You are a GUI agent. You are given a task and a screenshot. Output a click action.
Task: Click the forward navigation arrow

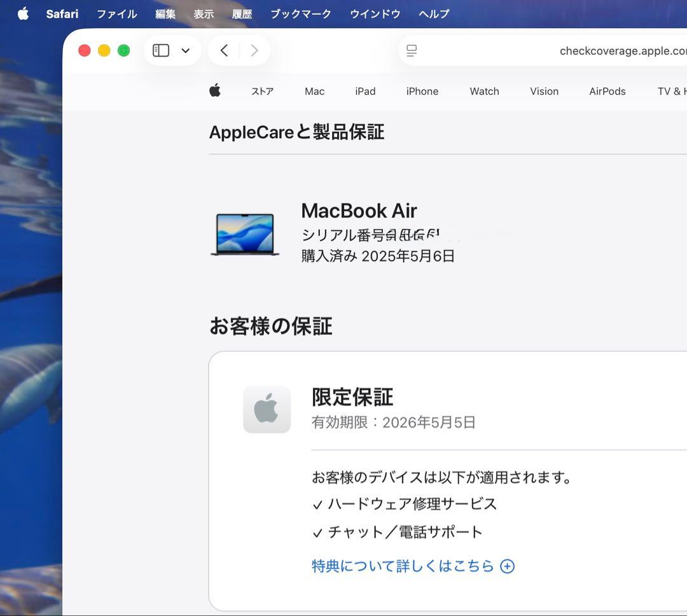pos(254,50)
